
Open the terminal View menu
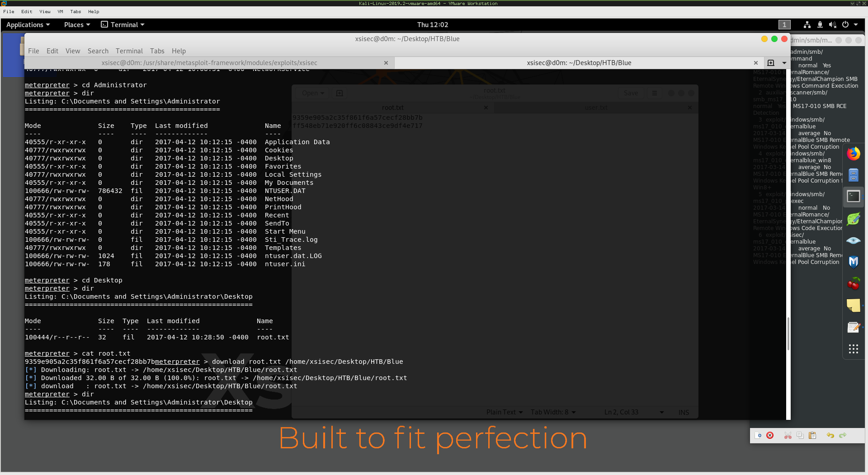tap(73, 51)
